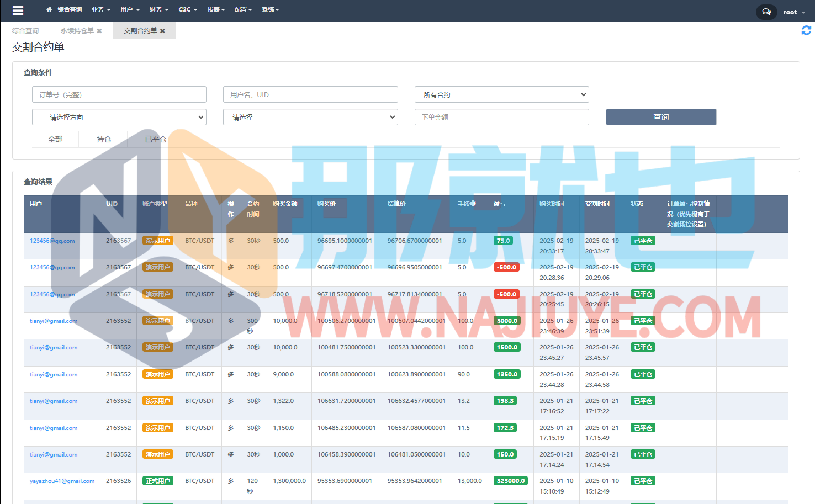Select the 已平仓 filter tab
This screenshot has width=815, height=504.
pos(155,140)
